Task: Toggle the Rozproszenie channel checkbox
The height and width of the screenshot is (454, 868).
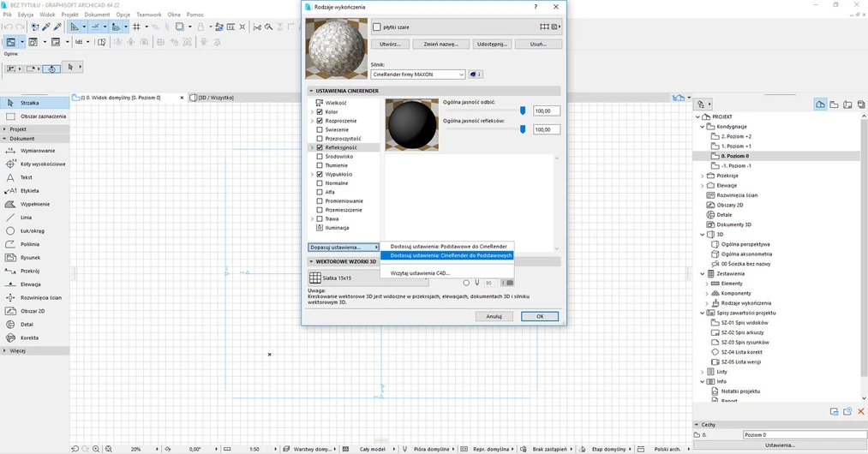Action: tap(320, 121)
